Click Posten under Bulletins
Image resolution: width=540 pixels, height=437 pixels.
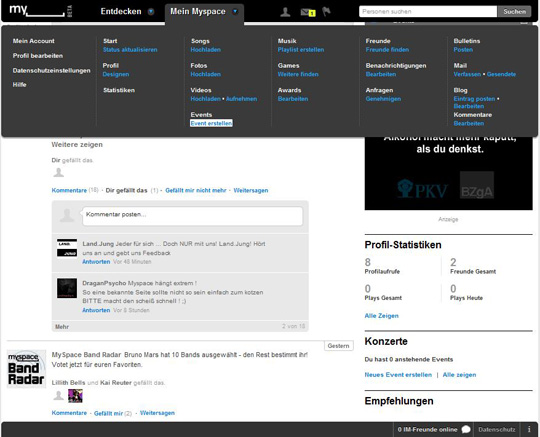pyautogui.click(x=463, y=50)
